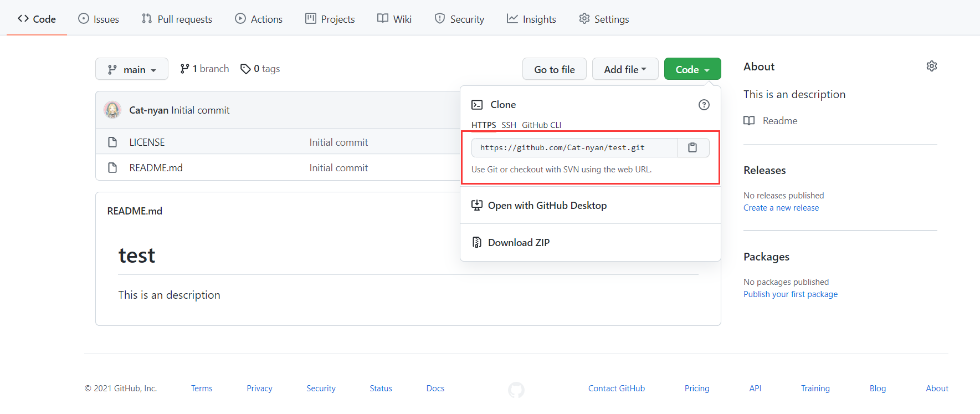980x414 pixels.
Task: Click the GitHub logo in footer
Action: [x=516, y=390]
